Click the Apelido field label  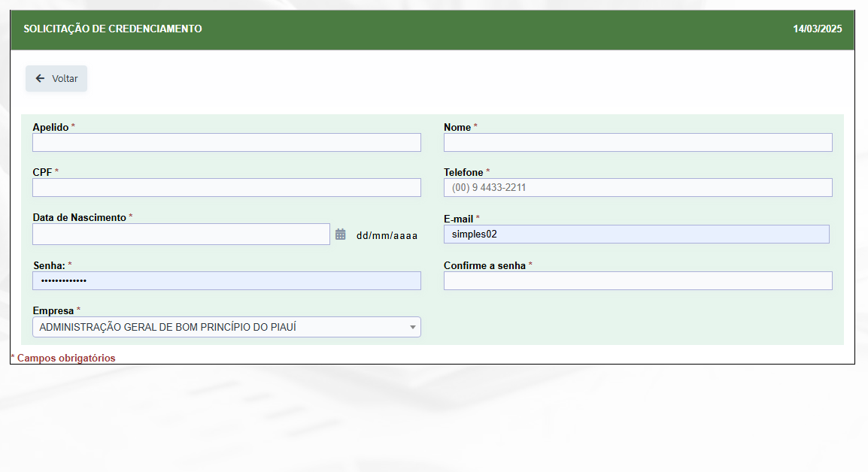50,127
